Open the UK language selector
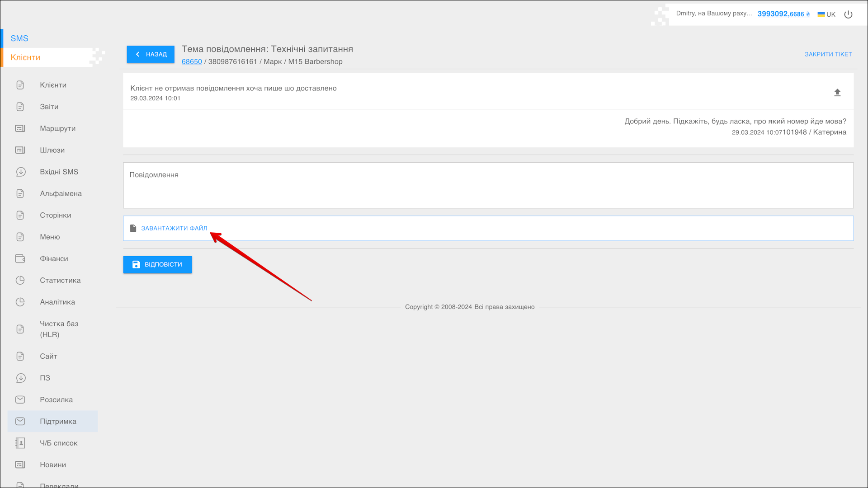Image resolution: width=868 pixels, height=488 pixels. click(x=826, y=14)
